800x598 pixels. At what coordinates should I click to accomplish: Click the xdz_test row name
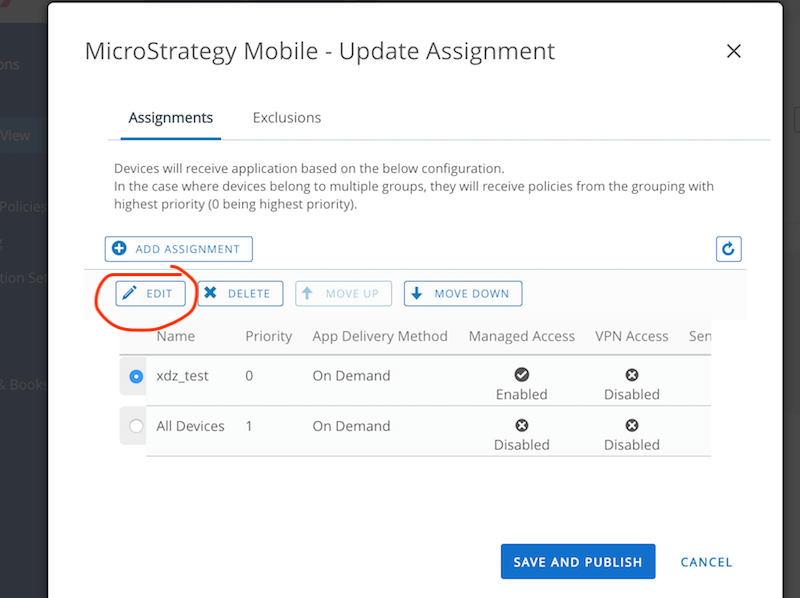click(182, 376)
